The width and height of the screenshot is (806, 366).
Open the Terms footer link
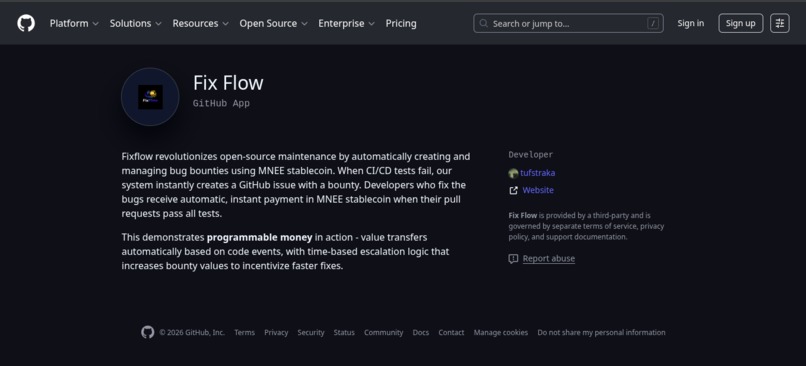244,333
